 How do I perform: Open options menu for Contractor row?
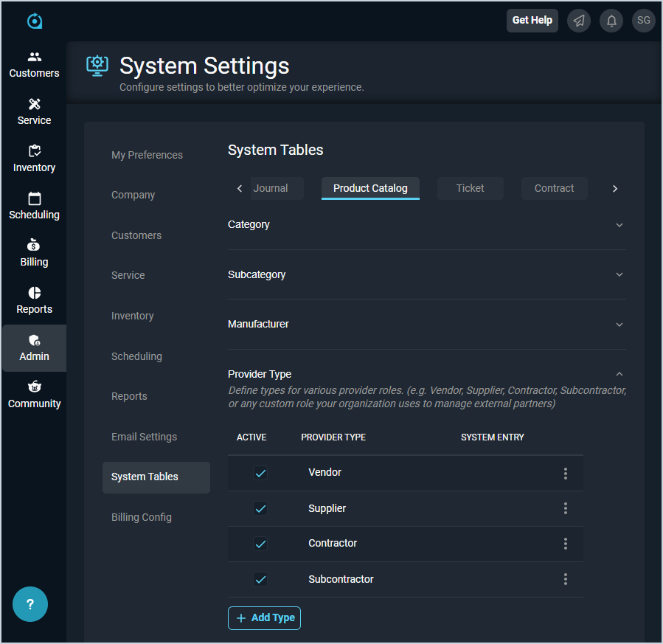coord(565,544)
